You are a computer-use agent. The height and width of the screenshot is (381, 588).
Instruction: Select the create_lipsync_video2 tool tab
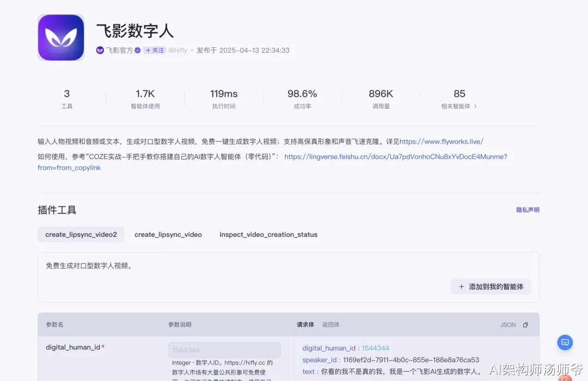coord(81,235)
